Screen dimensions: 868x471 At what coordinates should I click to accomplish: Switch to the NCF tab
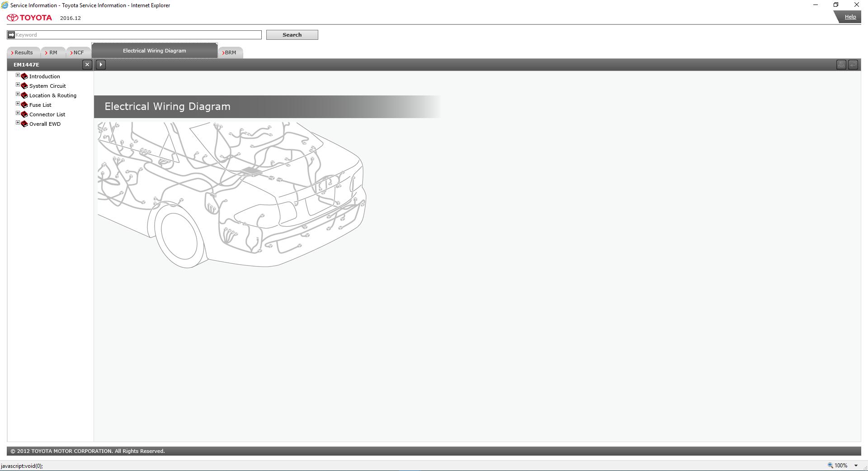(78, 52)
